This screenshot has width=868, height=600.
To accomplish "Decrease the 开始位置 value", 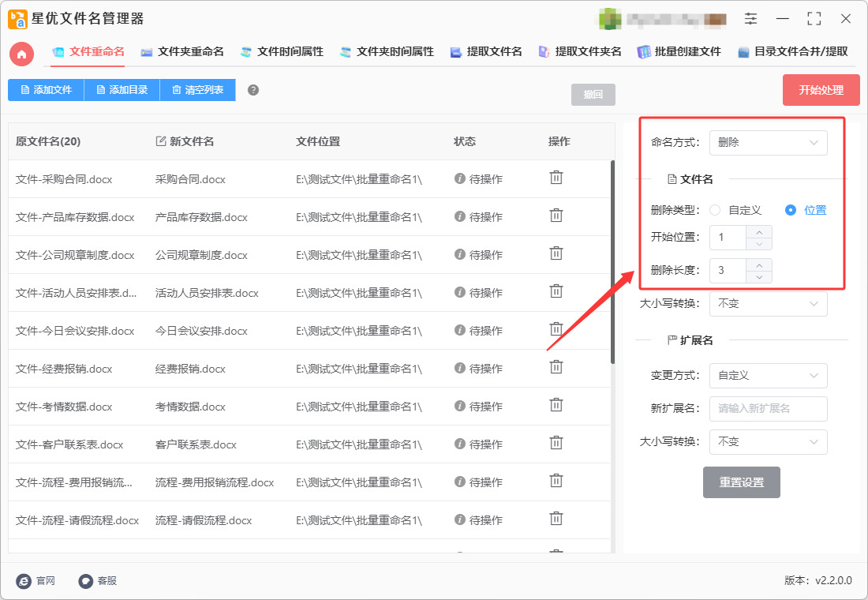I will tap(759, 244).
